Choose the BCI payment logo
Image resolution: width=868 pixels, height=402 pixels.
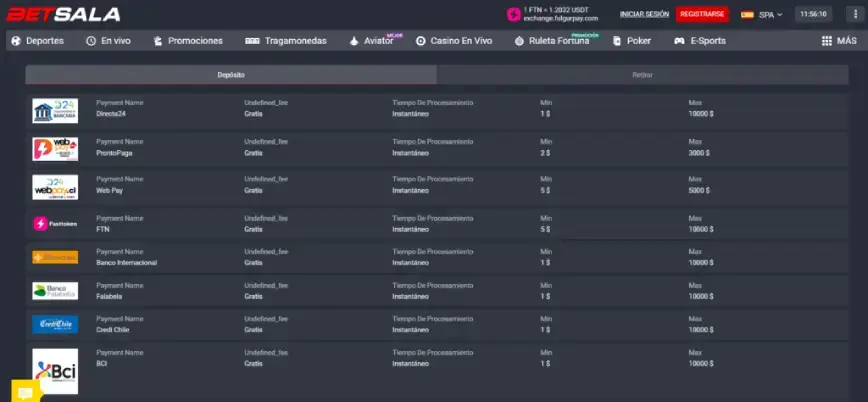55,371
